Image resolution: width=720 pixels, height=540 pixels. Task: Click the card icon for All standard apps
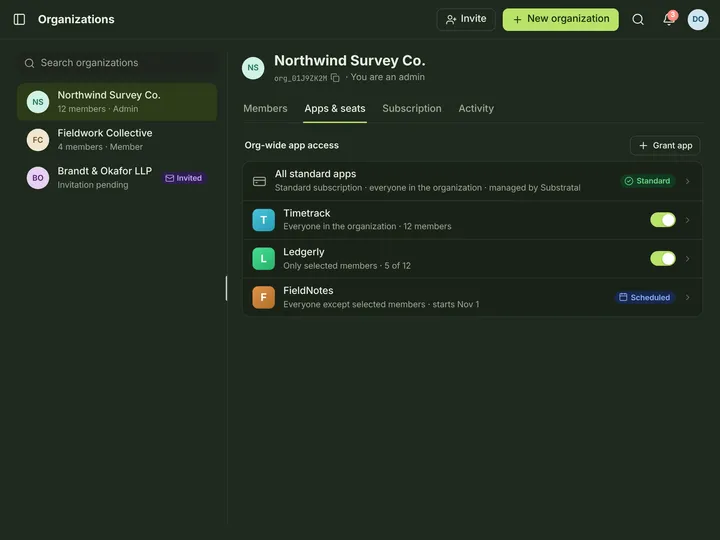(259, 181)
